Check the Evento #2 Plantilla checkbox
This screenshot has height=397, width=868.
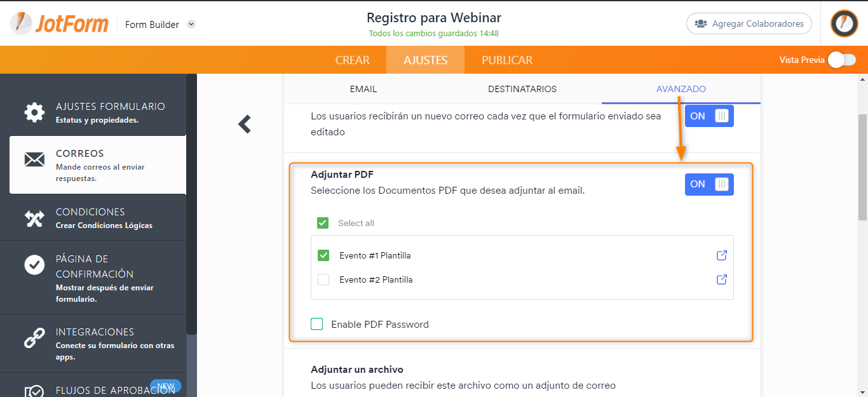point(323,279)
